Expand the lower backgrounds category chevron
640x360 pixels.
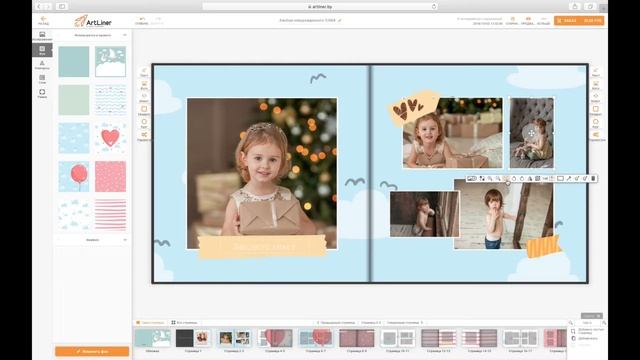[124, 240]
